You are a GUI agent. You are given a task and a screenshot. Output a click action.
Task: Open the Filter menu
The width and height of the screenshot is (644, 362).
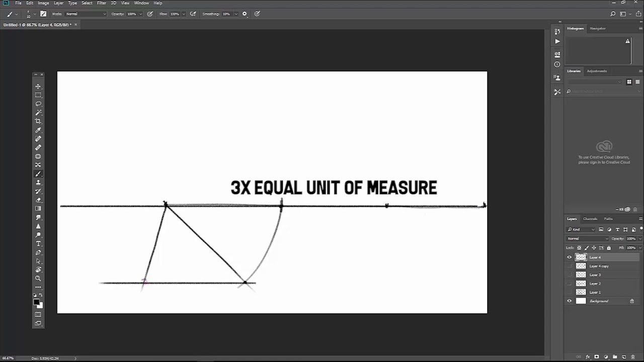tap(102, 3)
